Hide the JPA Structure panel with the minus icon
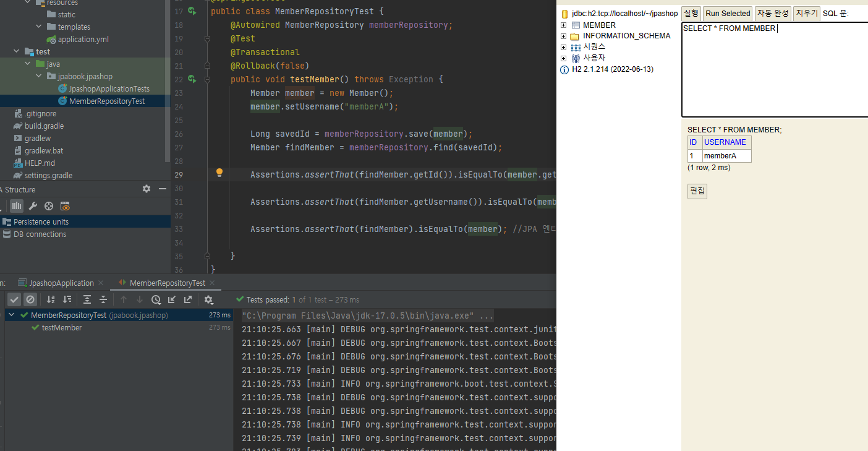 (163, 189)
